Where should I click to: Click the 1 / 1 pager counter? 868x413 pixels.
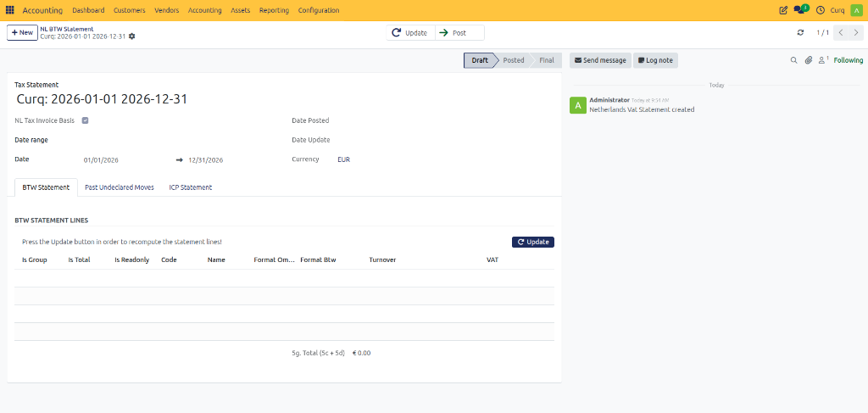point(822,33)
